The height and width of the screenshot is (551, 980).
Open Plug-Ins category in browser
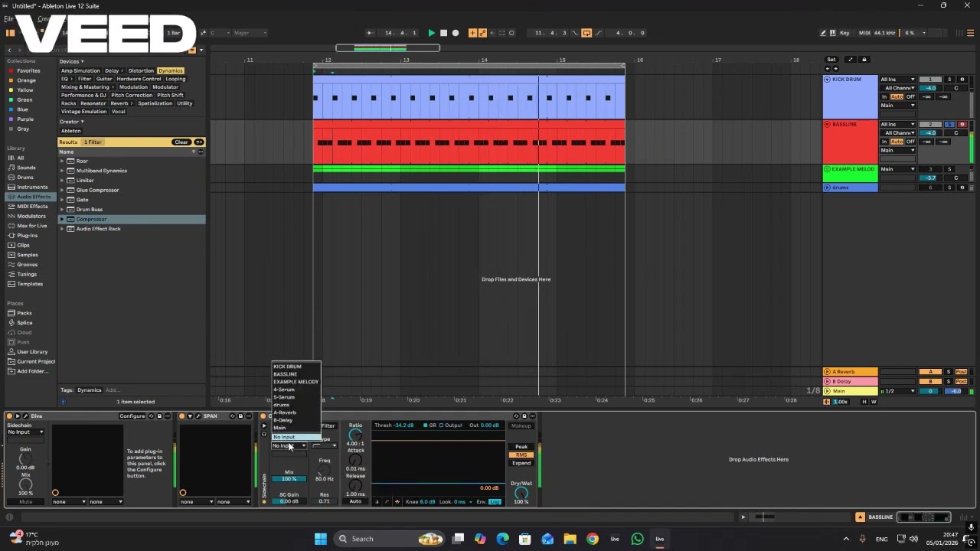coord(29,236)
